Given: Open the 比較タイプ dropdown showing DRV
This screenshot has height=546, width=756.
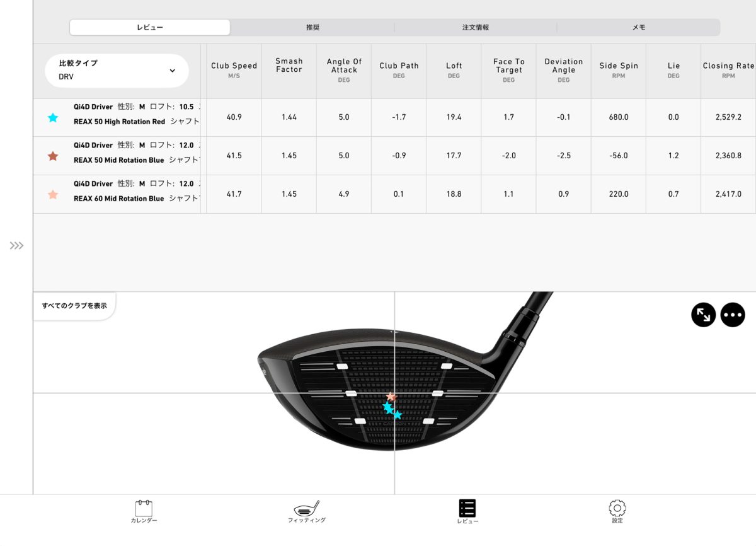Looking at the screenshot, I should [x=116, y=71].
